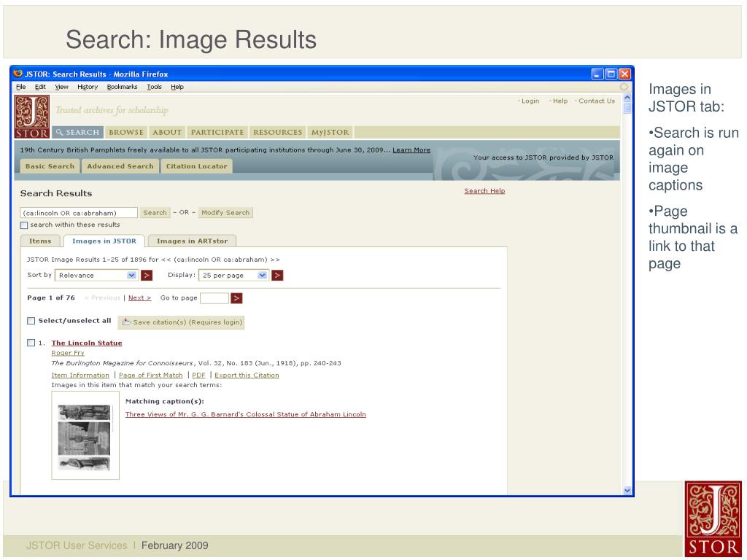
Task: Open the Tools menu
Action: coord(155,87)
